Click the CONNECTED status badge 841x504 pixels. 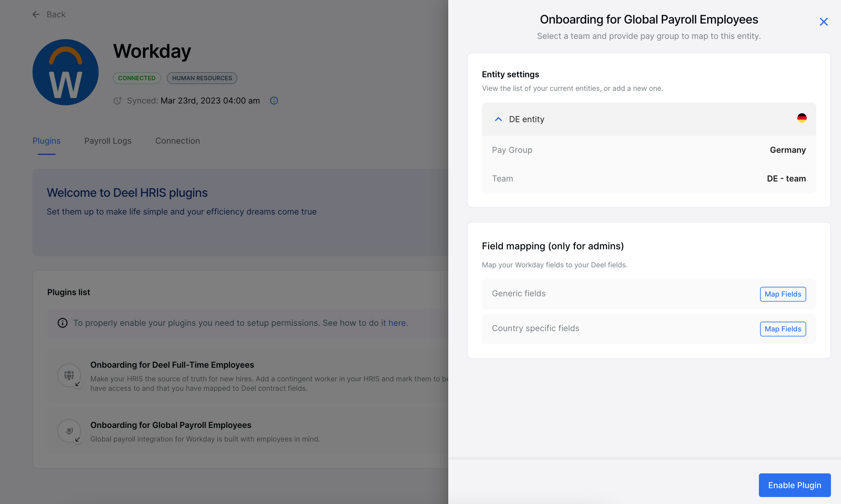pyautogui.click(x=137, y=78)
